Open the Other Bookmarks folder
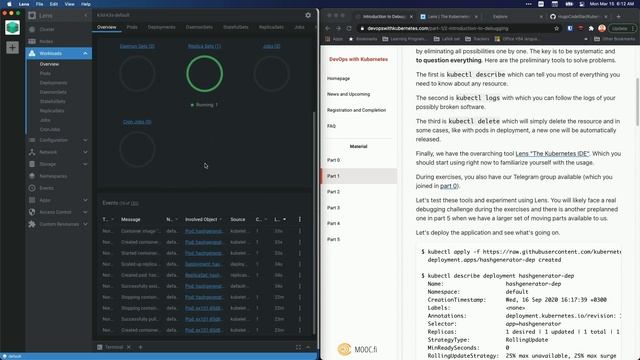Screen dimensions: 640x360 [615, 39]
